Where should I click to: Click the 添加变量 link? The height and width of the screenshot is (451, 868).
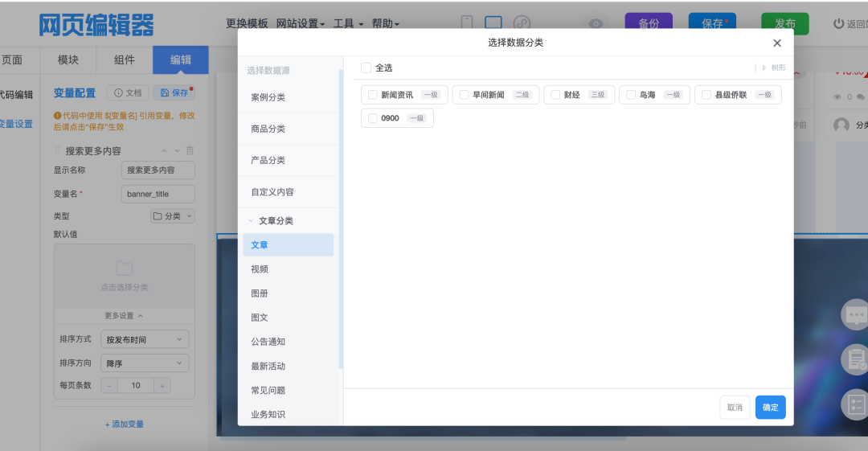[124, 424]
